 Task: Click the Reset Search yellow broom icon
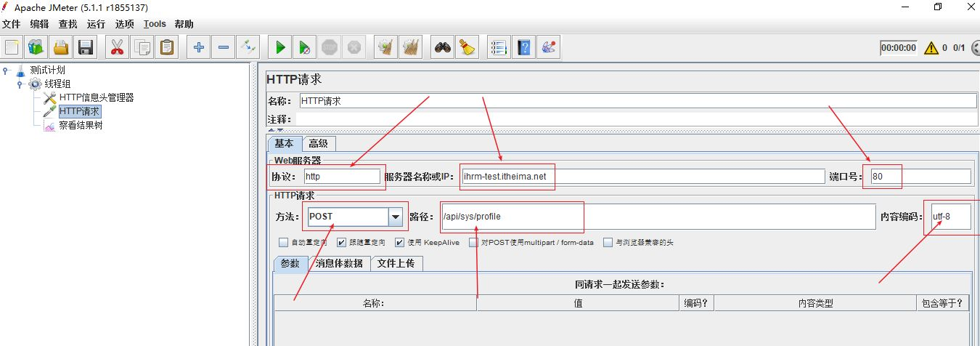[467, 48]
